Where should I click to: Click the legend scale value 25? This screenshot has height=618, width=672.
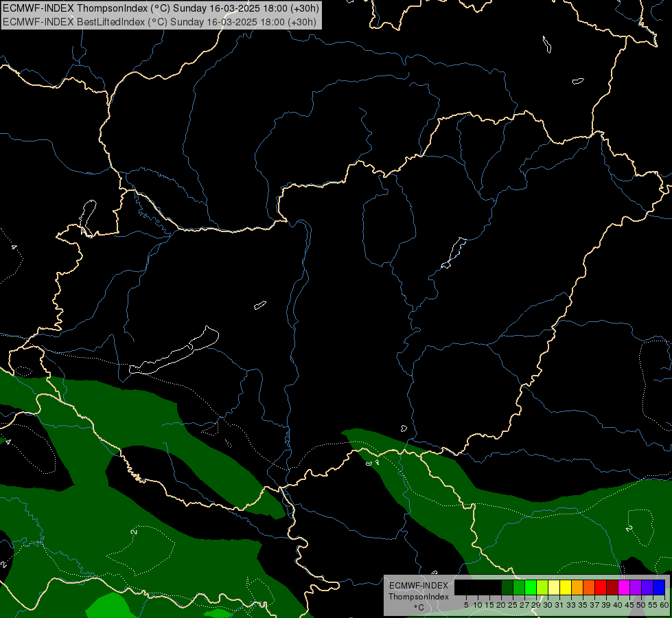[513, 605]
